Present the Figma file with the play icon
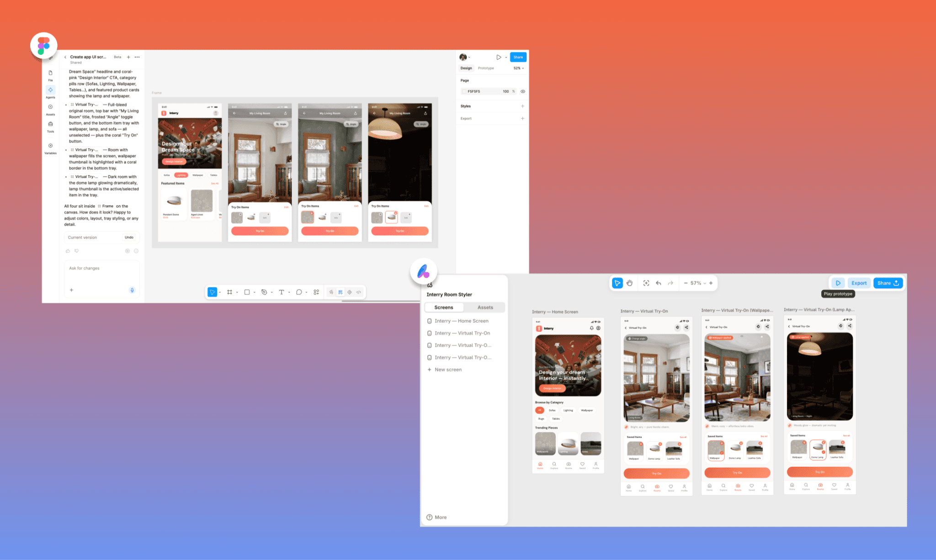Viewport: 936px width, 560px height. point(499,57)
